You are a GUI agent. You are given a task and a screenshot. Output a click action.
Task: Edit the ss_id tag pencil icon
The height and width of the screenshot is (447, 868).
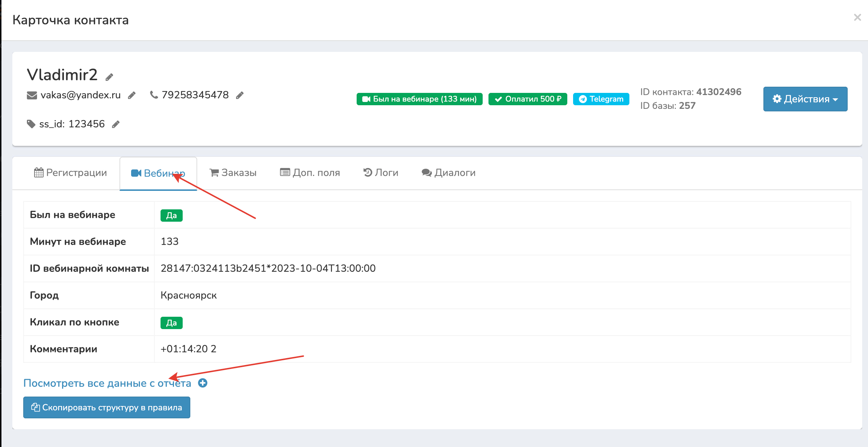coord(116,124)
